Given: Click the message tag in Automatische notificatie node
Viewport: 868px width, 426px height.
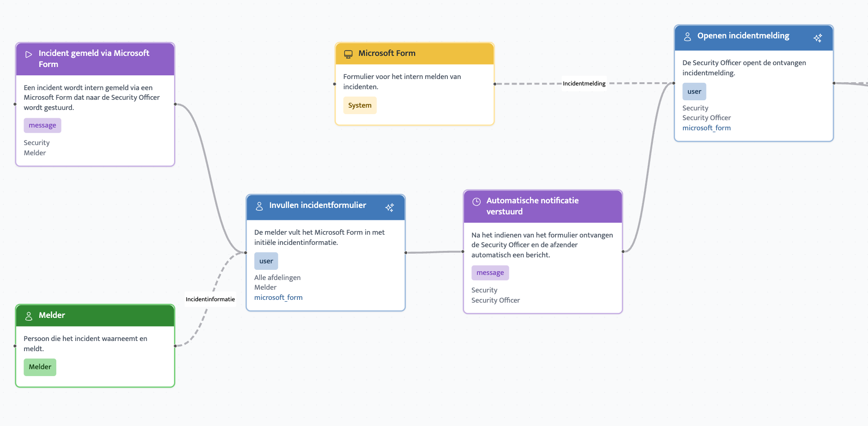Looking at the screenshot, I should (489, 273).
